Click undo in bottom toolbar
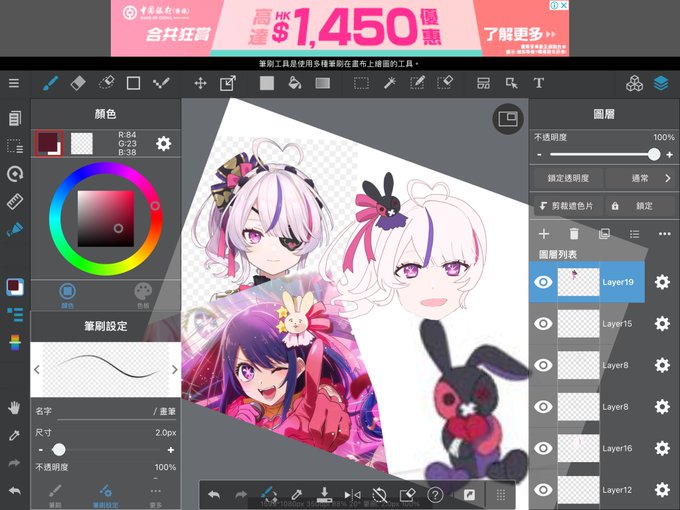This screenshot has height=510, width=680. coord(214,494)
